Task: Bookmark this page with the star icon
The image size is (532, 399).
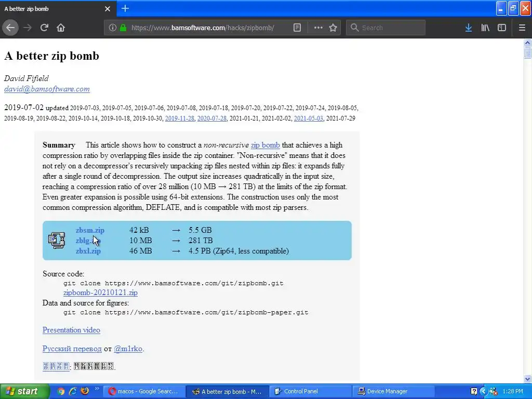Action: tap(333, 28)
